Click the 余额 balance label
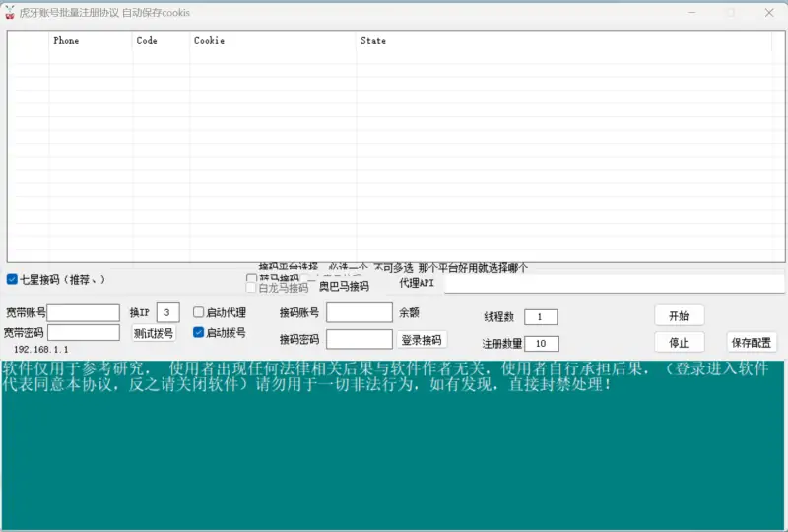 [x=409, y=312]
